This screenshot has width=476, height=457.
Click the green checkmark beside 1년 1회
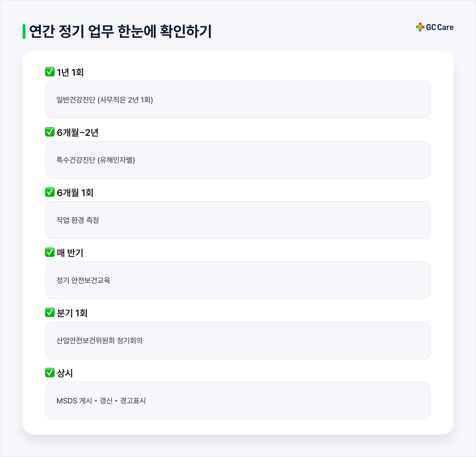[x=50, y=72]
